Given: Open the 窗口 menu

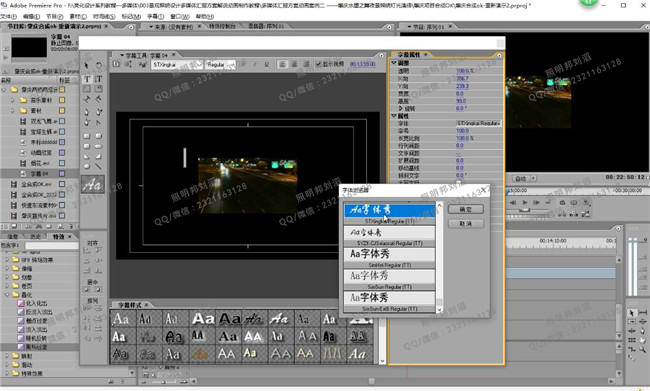Looking at the screenshot, I should click(x=179, y=17).
